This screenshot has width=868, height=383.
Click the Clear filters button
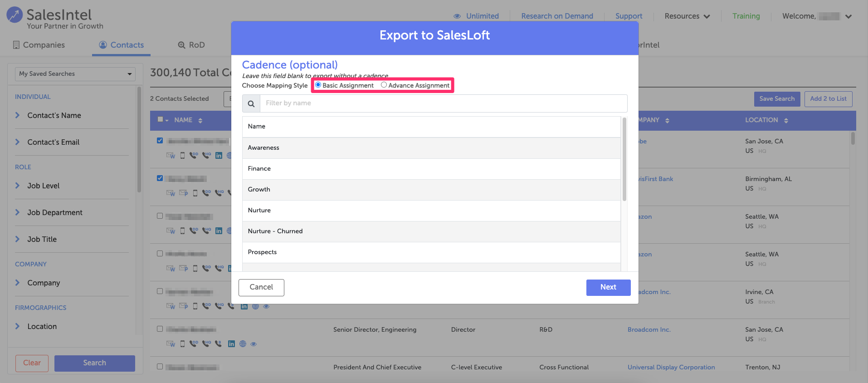coord(32,363)
